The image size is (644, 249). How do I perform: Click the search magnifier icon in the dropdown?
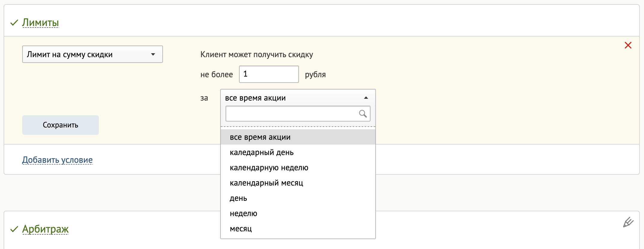point(363,114)
